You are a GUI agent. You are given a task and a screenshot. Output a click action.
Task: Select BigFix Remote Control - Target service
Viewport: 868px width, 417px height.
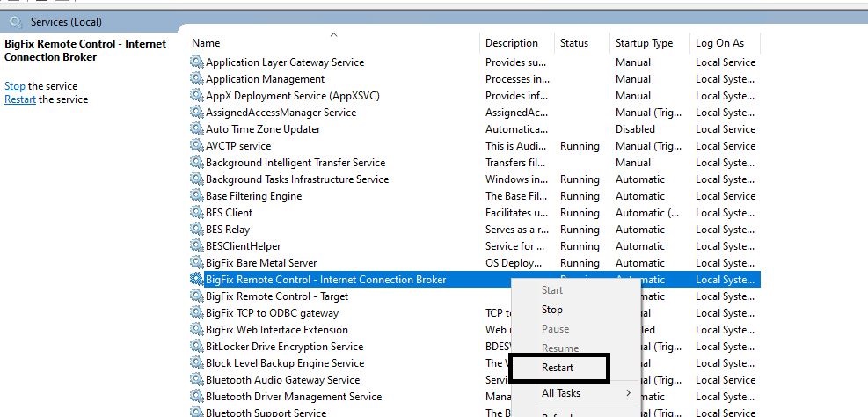(277, 296)
